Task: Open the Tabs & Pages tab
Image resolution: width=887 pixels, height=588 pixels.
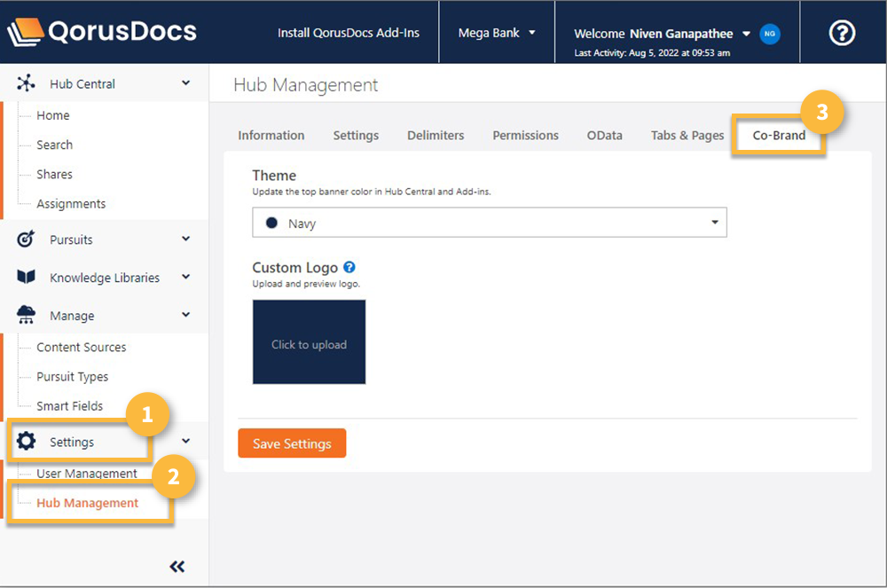Action: pos(687,136)
